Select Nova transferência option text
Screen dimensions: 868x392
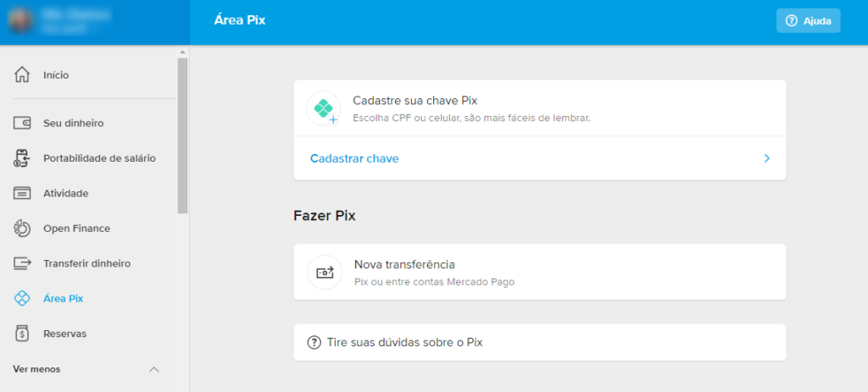[x=404, y=265]
